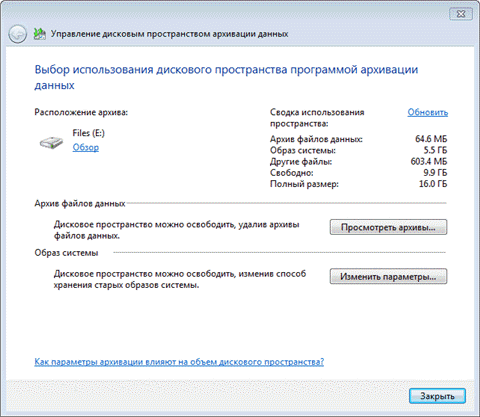Click the 9.9 ГБ free space value

(435, 173)
